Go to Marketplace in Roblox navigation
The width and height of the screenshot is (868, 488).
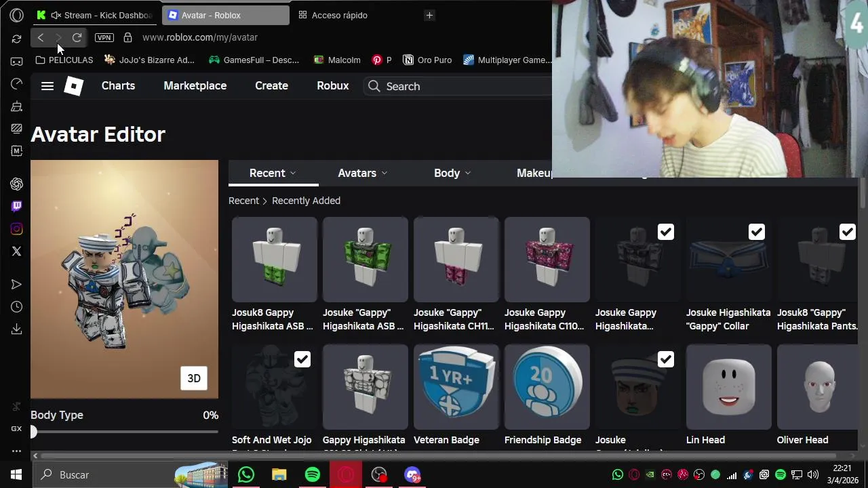195,85
